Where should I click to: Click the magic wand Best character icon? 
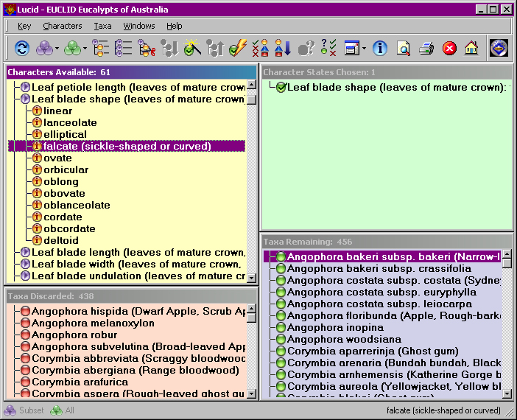tap(192, 47)
